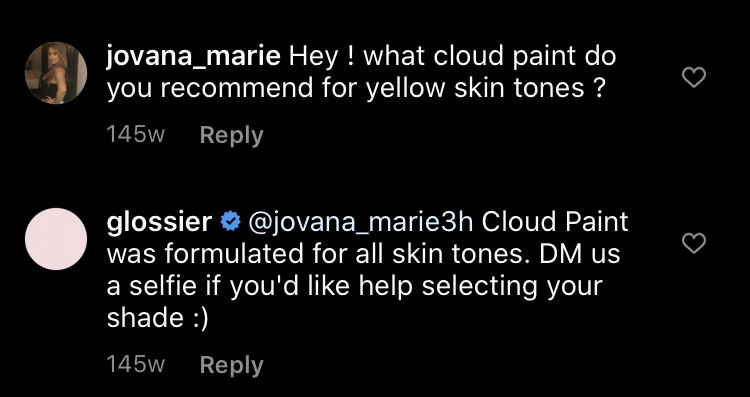Visit the glossier username link
Screen dimensions: 750x397
click(159, 222)
